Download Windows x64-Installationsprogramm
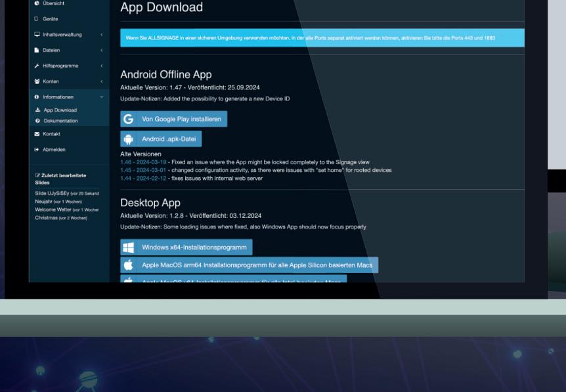566x392 pixels. 186,248
